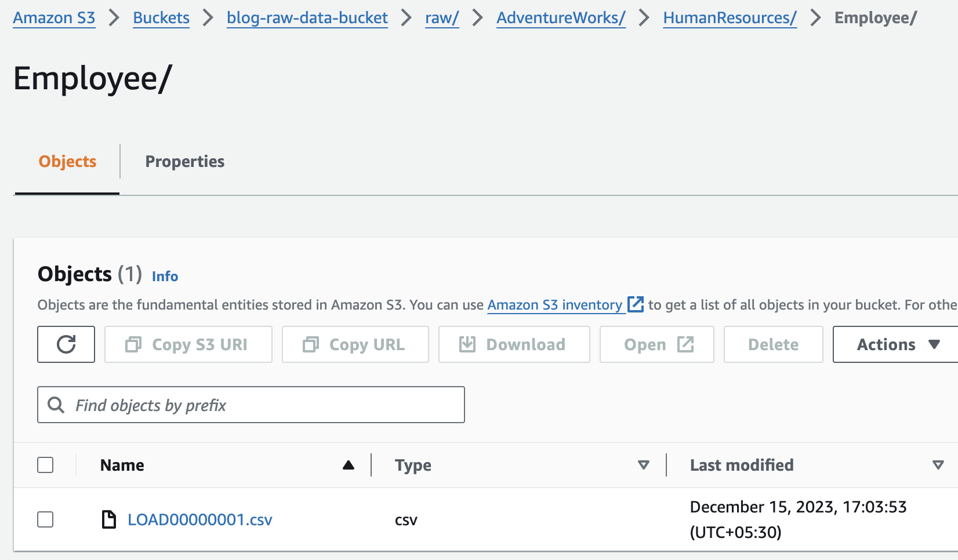
Task: Sort the Type column with its arrow
Action: [x=643, y=465]
